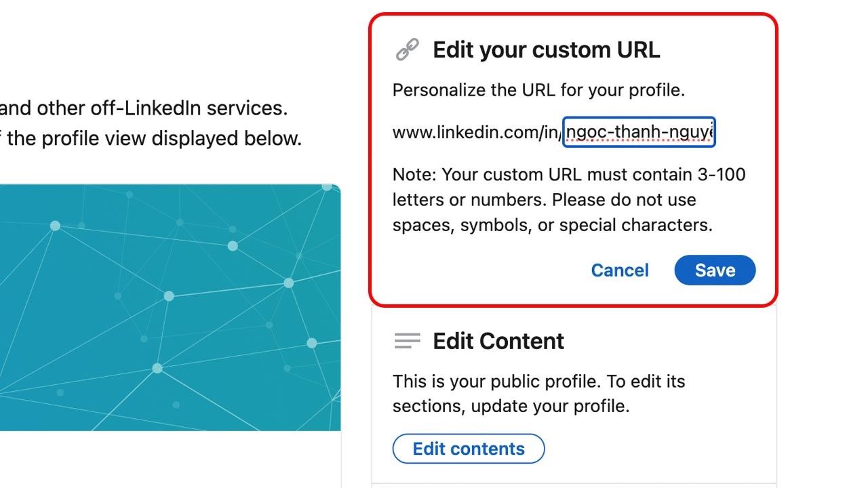Click the "the profile view displayed below." text

[x=155, y=138]
